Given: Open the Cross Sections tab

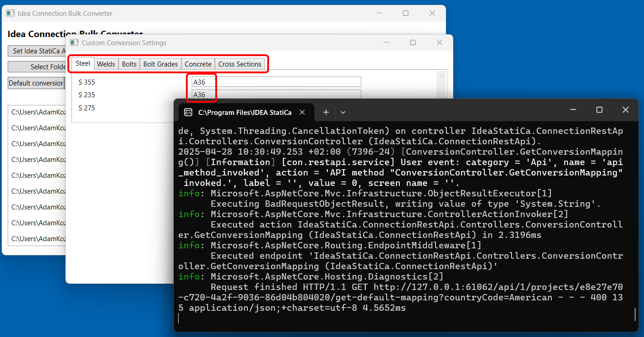Looking at the screenshot, I should coord(240,64).
